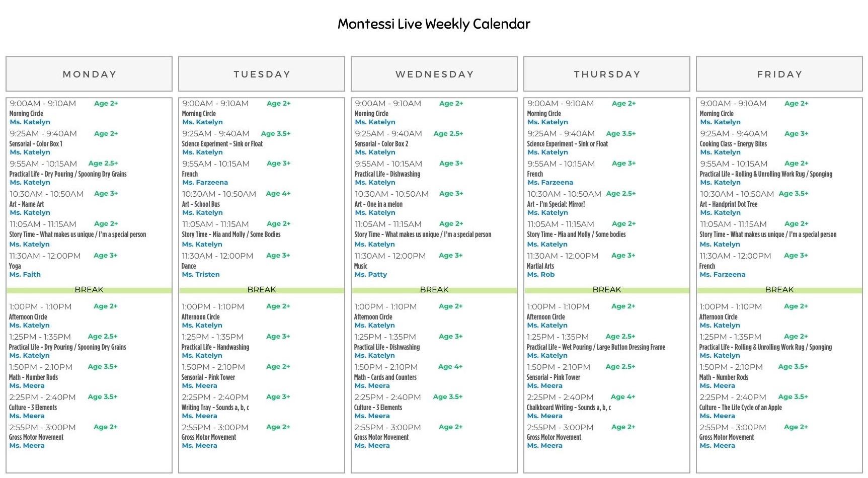The height and width of the screenshot is (478, 868).
Task: Open Ms. Tristen's name under Dance
Action: click(x=201, y=275)
